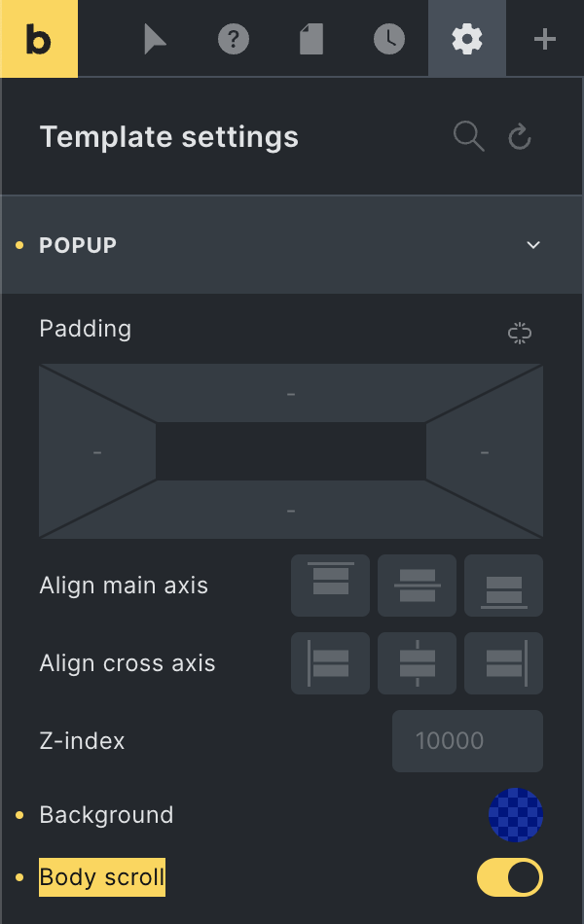This screenshot has width=584, height=924.
Task: Search template settings with magnifier icon
Action: click(469, 137)
